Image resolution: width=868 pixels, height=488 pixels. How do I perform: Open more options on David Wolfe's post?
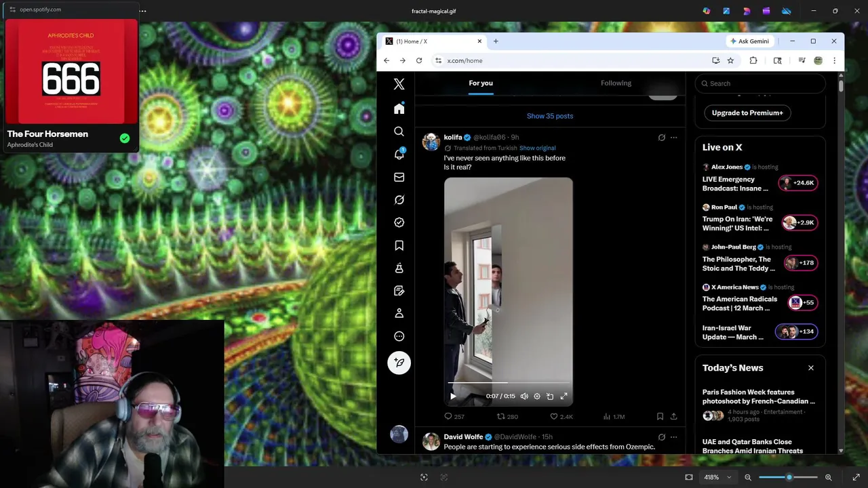pos(673,437)
